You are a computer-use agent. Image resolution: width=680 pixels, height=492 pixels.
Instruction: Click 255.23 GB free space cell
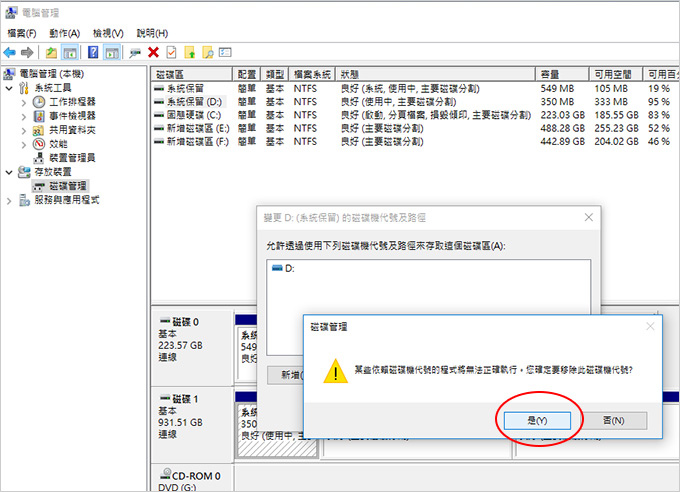click(616, 128)
